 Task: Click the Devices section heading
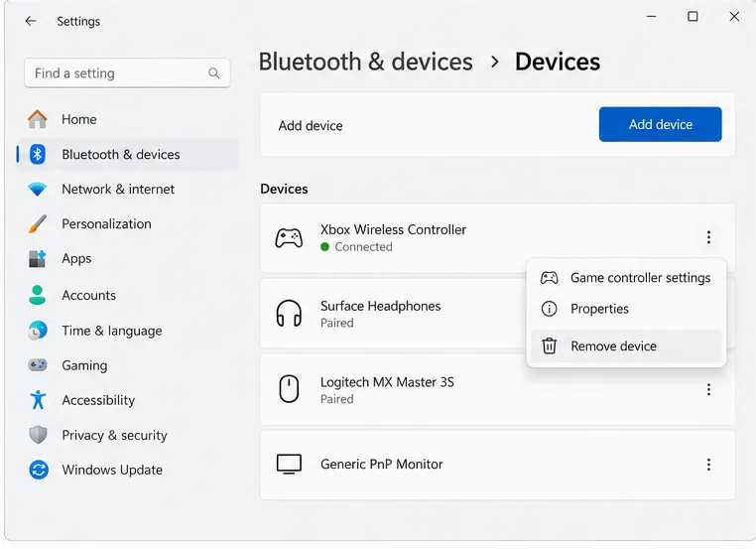coord(284,189)
